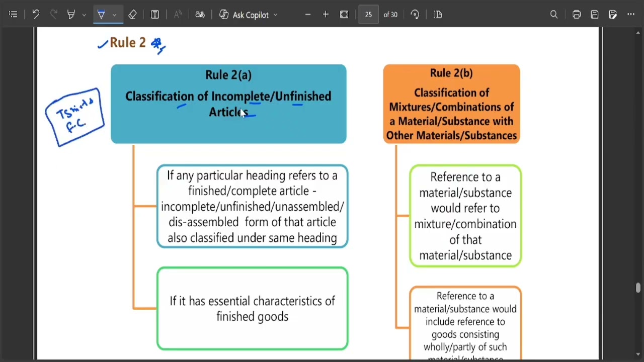Click the 'Rule 2(b)' heading text
This screenshot has width=644, height=362.
tap(451, 73)
